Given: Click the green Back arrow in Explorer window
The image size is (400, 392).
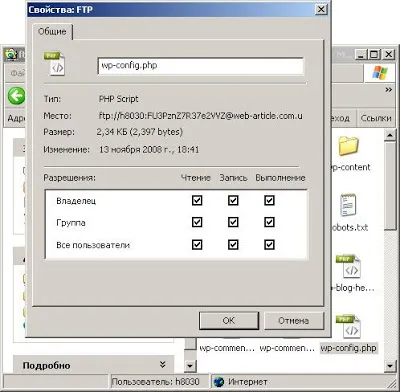Looking at the screenshot, I should 17,96.
